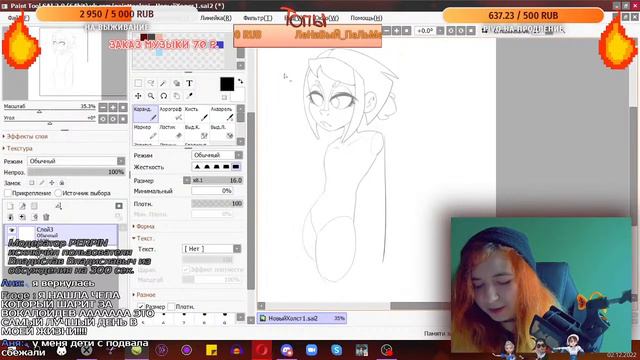
Task: Create a new linework layer
Action: coord(22,206)
